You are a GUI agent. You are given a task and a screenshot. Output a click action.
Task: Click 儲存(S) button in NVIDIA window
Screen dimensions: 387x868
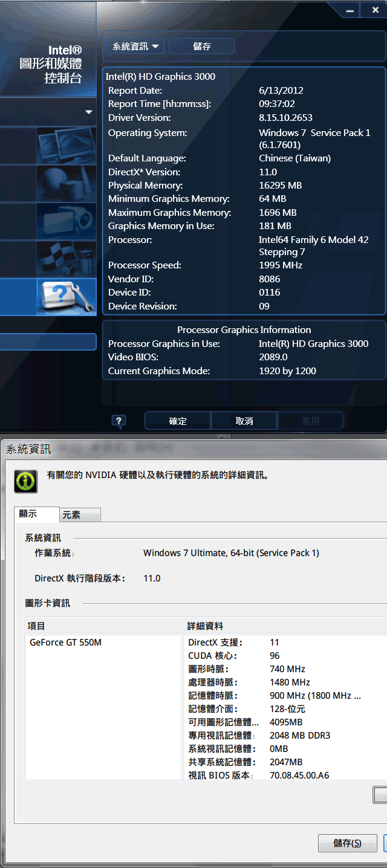[348, 843]
